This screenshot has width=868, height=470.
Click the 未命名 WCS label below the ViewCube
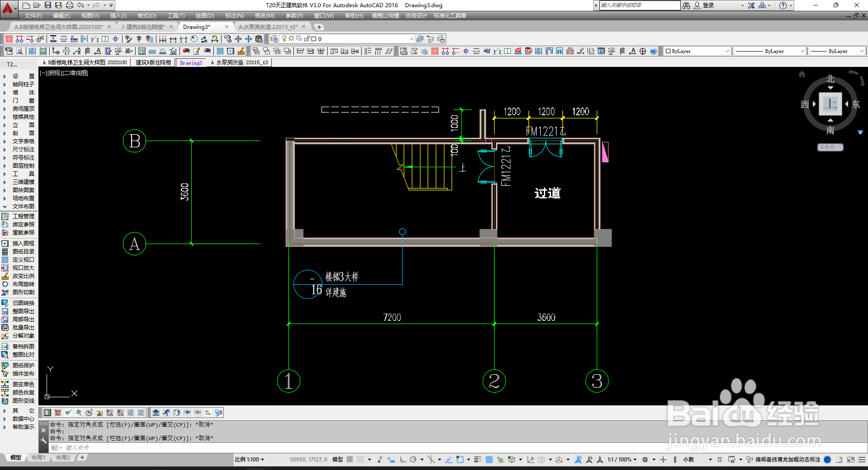click(830, 147)
